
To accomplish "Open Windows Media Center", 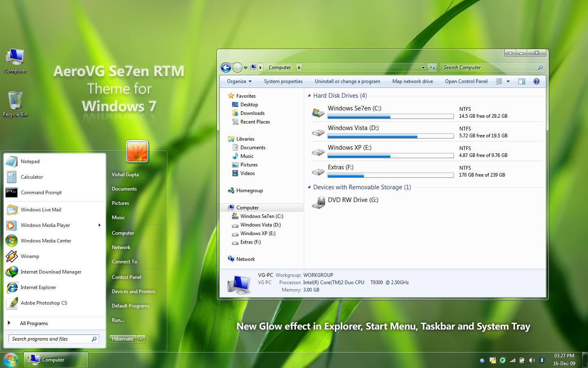I will tap(46, 241).
